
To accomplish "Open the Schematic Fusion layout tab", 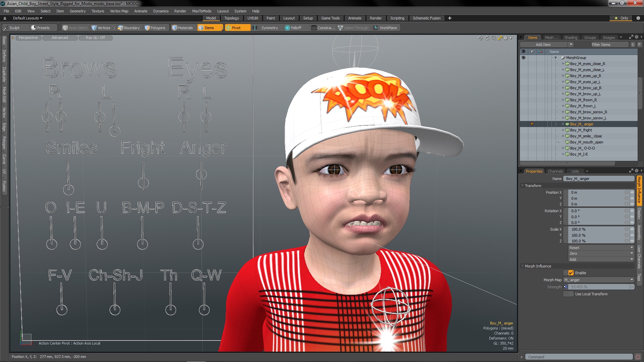I will click(426, 18).
